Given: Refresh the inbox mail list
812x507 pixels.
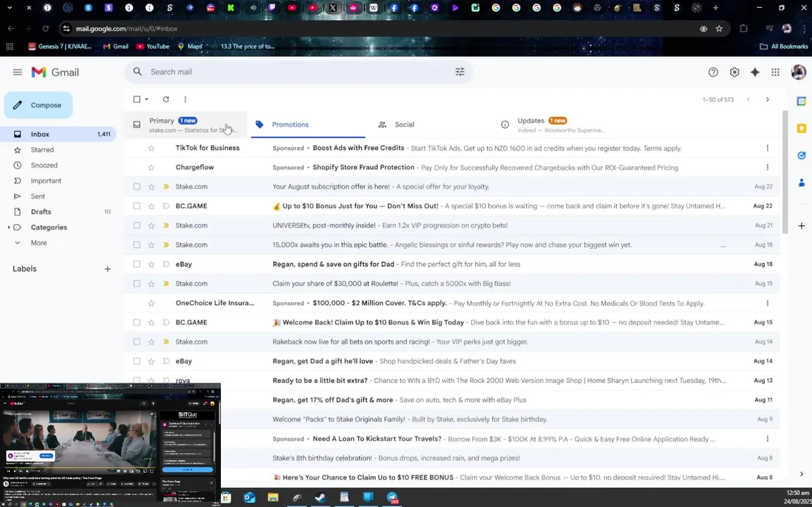Looking at the screenshot, I should pyautogui.click(x=166, y=99).
